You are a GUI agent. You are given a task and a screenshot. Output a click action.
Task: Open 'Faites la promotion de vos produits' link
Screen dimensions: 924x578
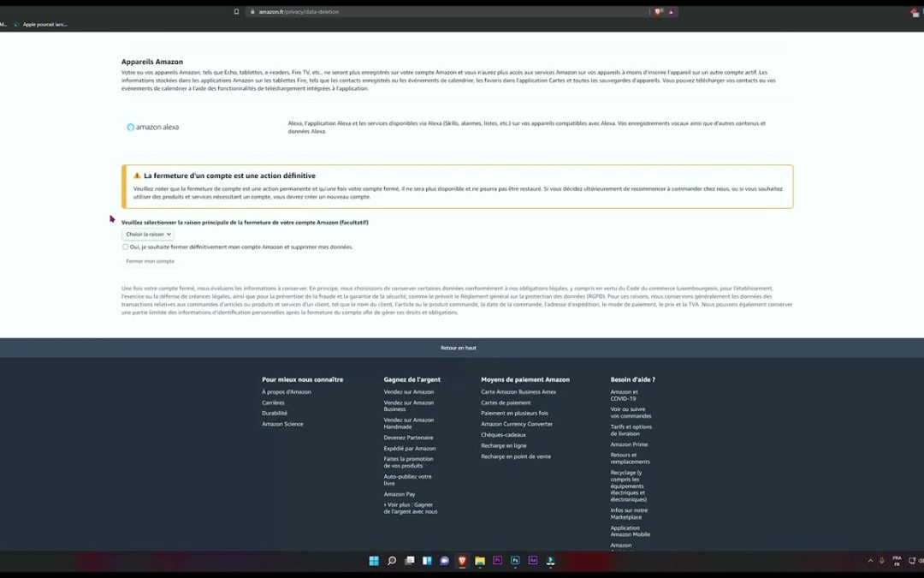pos(408,462)
